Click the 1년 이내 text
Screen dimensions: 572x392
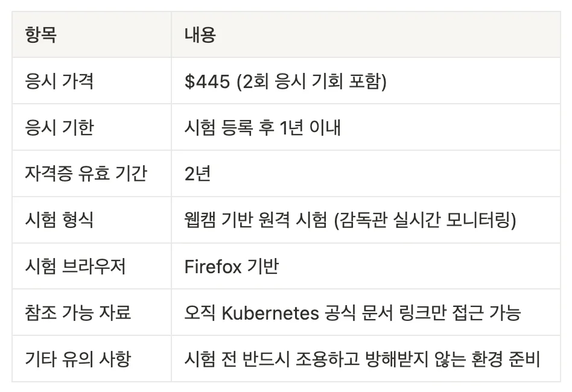311,127
